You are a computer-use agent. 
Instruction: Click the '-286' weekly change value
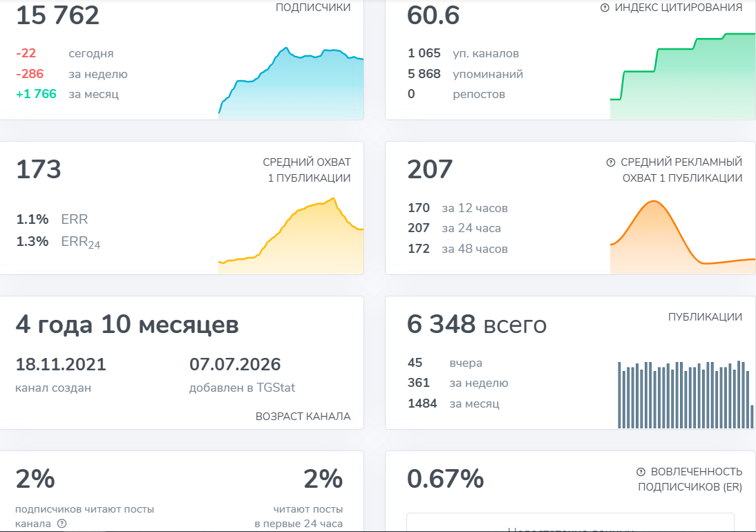point(30,74)
